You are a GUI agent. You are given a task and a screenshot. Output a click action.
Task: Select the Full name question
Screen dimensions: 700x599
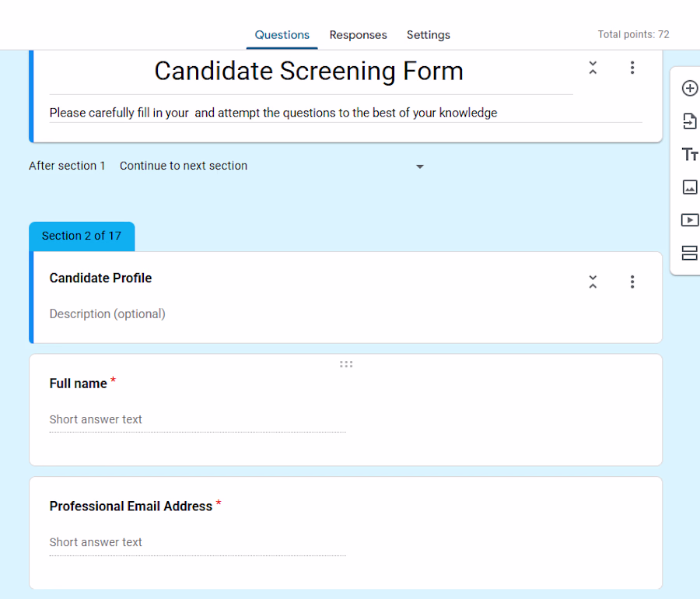tap(78, 384)
